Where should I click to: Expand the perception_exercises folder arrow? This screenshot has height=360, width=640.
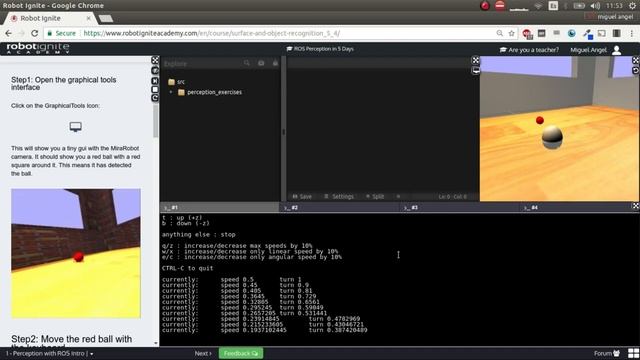[171, 92]
